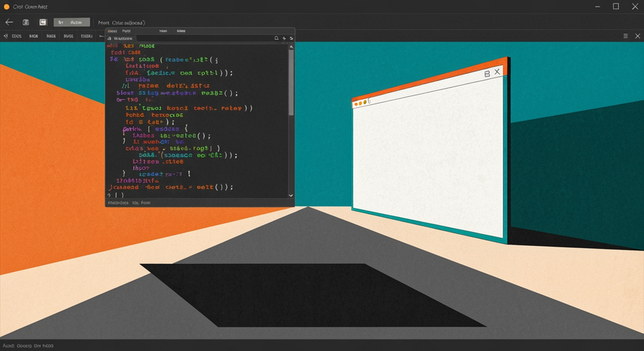The image size is (644, 351).
Task: Open the hamburger menu at panel's right edge
Action: (625, 36)
